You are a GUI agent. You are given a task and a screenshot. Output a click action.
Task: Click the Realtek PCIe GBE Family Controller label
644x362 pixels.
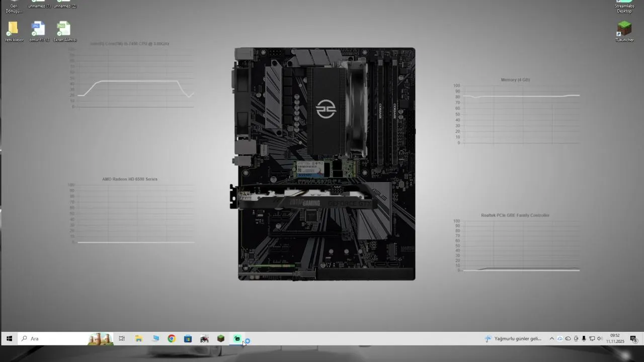click(515, 215)
